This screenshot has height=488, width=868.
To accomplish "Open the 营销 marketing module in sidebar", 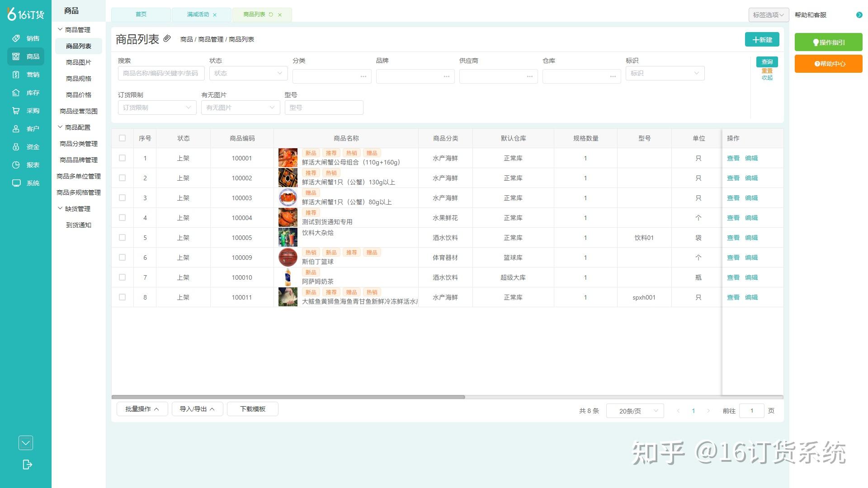I will click(26, 75).
